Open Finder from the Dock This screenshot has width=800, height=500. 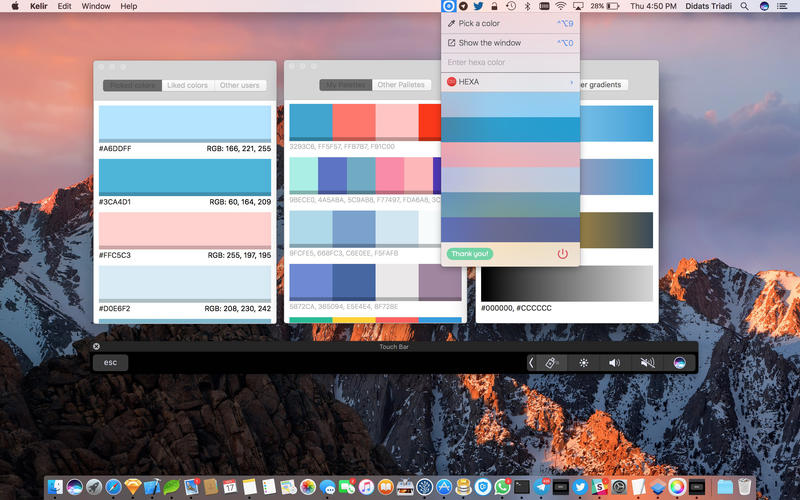55,487
